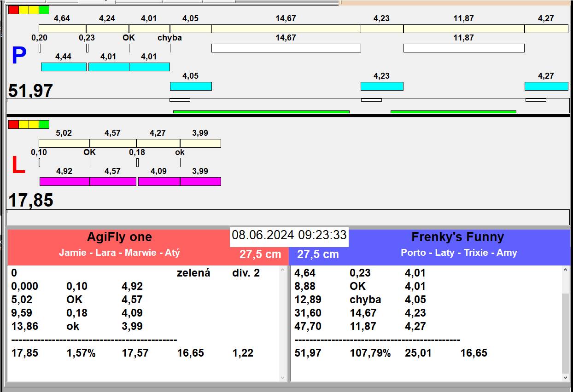Click the total time 51,97 in lane P
The width and height of the screenshot is (573, 392).
click(30, 91)
